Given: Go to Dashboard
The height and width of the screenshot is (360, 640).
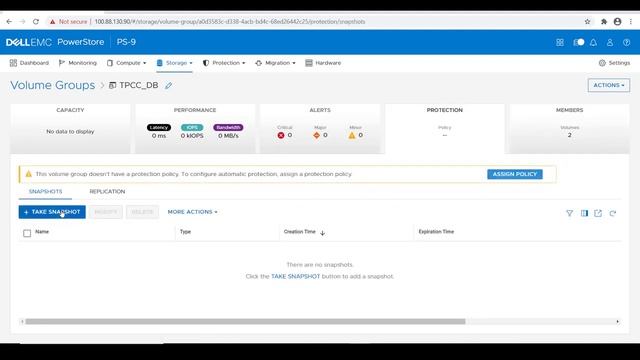Looking at the screenshot, I should 29,63.
